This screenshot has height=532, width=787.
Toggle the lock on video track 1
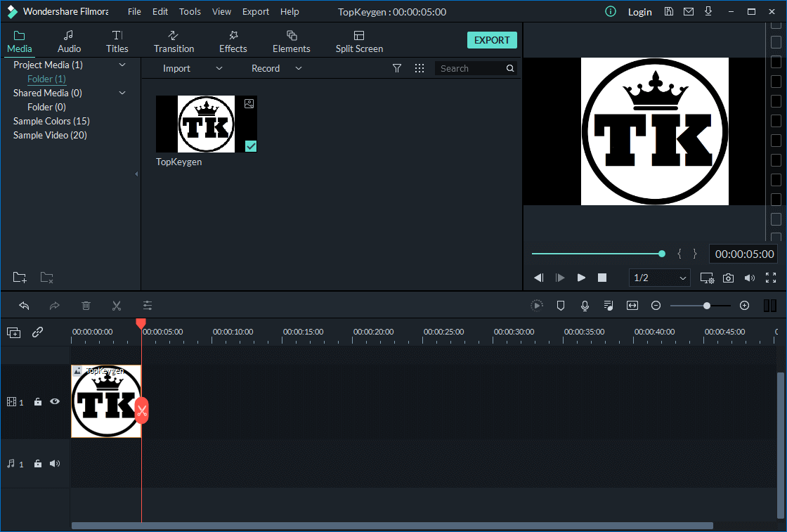click(38, 402)
